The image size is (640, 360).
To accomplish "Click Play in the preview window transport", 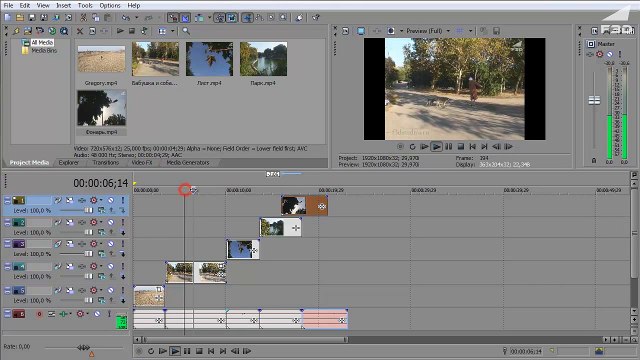I will (436, 147).
